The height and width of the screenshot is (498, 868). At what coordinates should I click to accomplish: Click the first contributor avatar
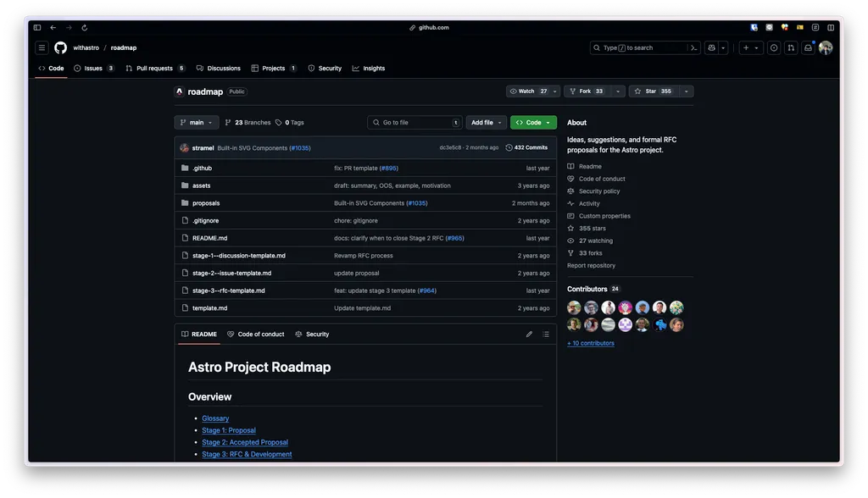point(574,307)
